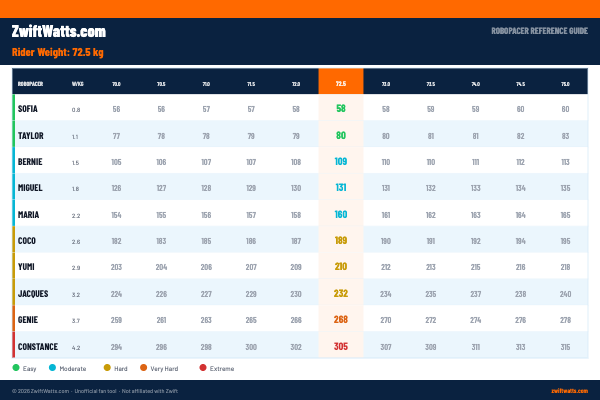Click Coco's highlighted 189 watts value

coord(341,240)
